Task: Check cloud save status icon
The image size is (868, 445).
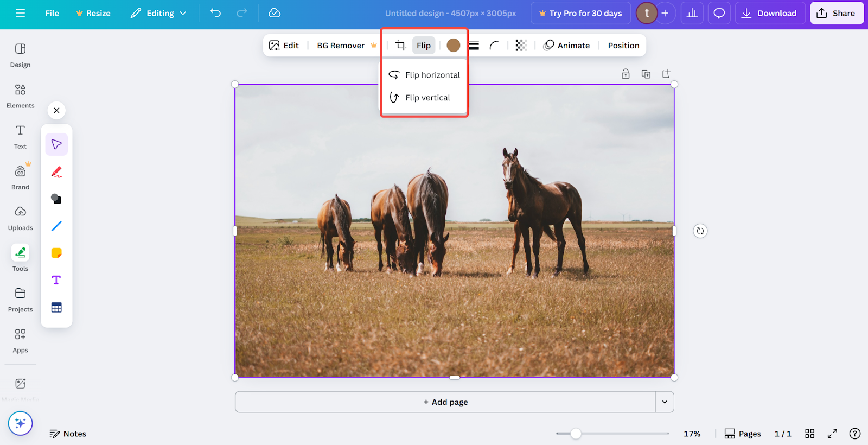Action: [275, 13]
